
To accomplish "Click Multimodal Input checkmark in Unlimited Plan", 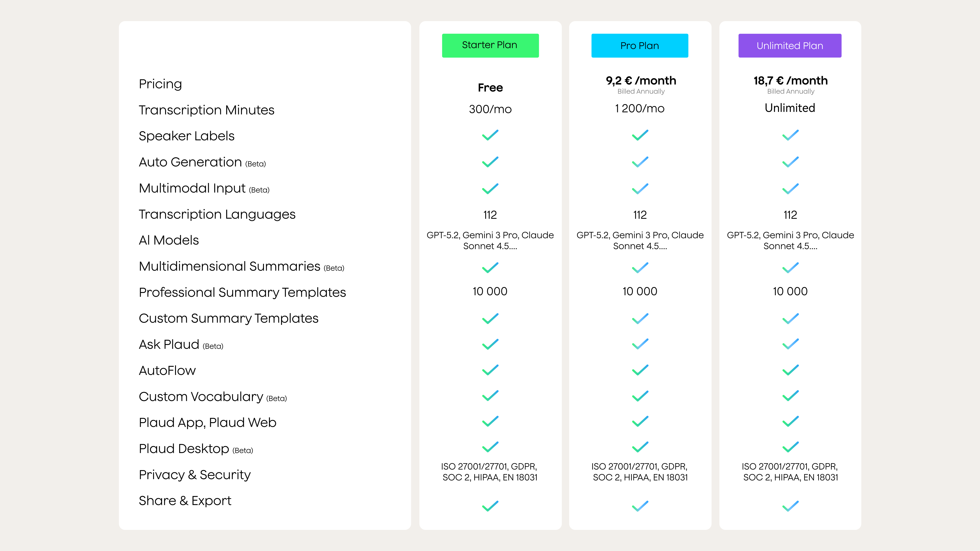I will pyautogui.click(x=790, y=189).
